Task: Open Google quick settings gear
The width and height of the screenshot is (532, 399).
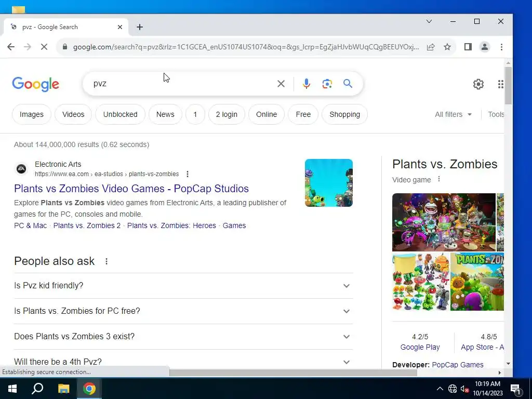Action: point(478,84)
